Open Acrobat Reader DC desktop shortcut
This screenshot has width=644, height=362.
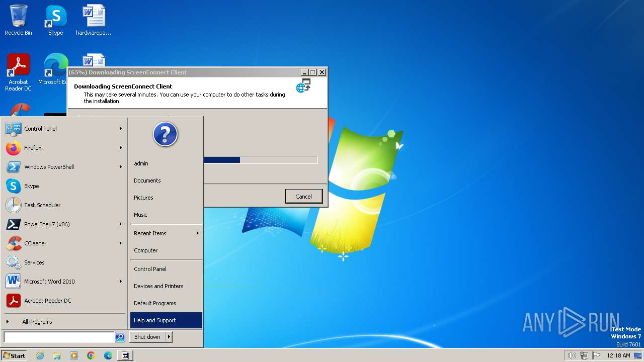point(18,72)
